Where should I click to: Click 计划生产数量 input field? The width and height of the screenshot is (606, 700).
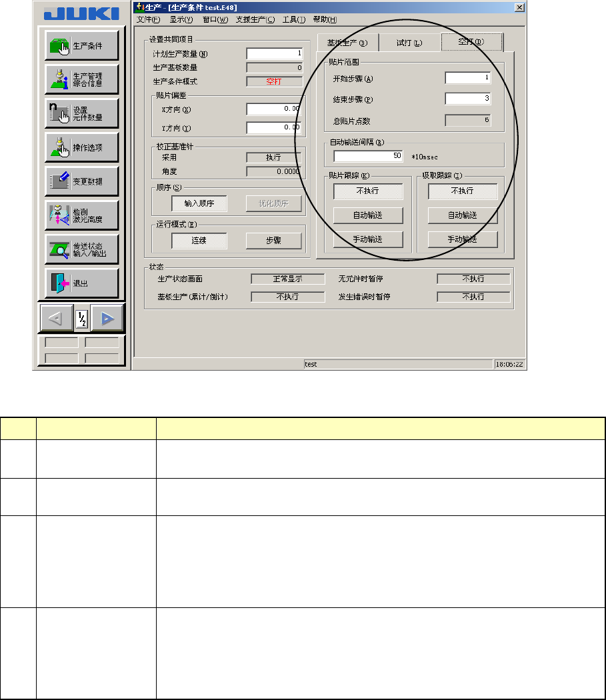274,53
